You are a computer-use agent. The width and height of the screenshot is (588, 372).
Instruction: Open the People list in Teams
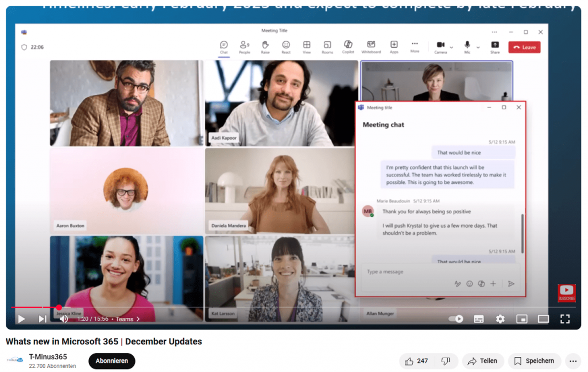click(x=245, y=47)
